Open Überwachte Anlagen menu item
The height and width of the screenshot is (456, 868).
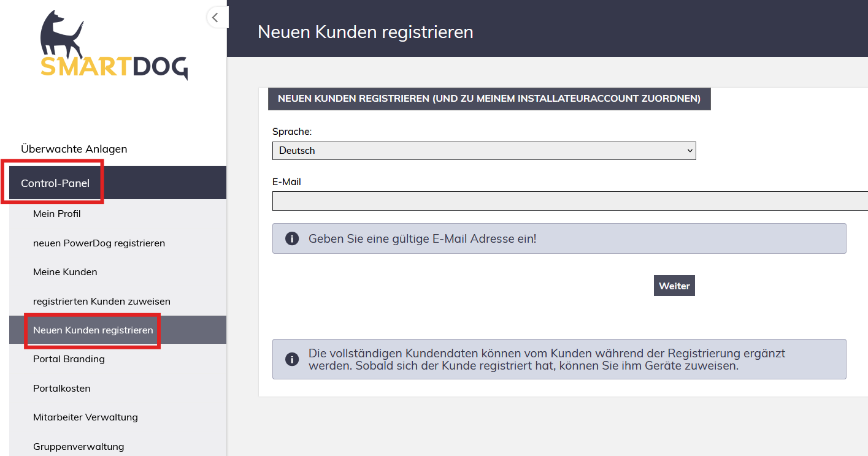pyautogui.click(x=74, y=149)
